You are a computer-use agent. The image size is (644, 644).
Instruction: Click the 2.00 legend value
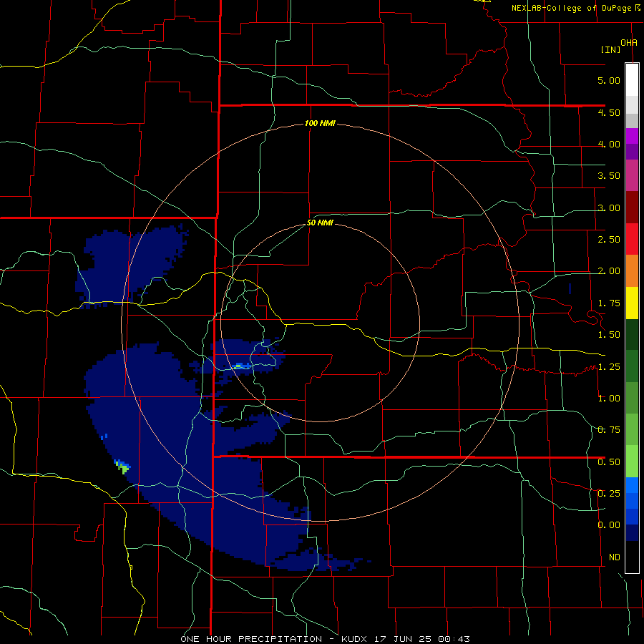609,271
